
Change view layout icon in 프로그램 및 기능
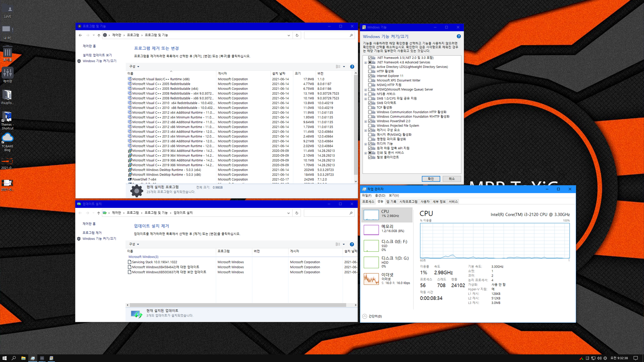click(x=338, y=66)
